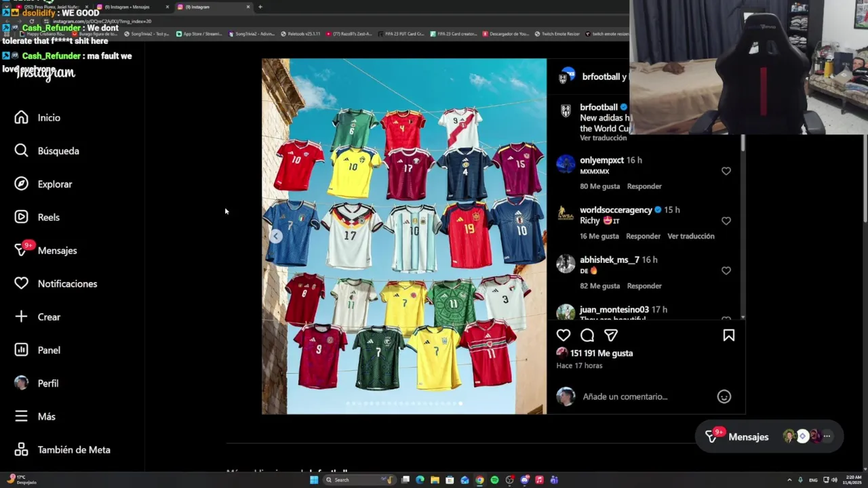868x488 pixels.
Task: Open Spotify from the taskbar
Action: pos(494,480)
